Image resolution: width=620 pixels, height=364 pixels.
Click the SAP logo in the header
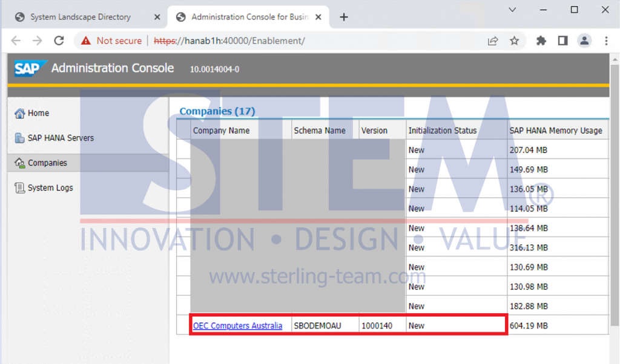click(27, 68)
